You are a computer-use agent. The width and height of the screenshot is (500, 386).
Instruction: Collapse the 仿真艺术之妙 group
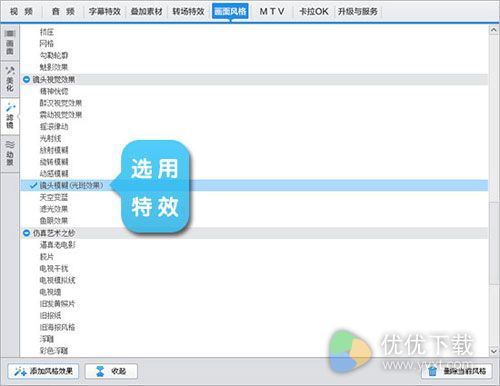click(26, 233)
